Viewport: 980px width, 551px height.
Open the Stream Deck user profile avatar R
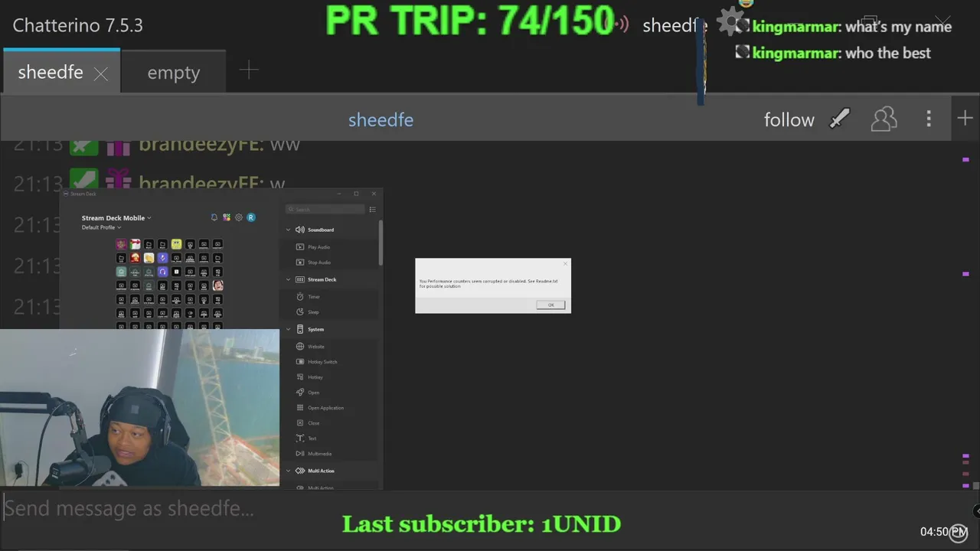250,217
